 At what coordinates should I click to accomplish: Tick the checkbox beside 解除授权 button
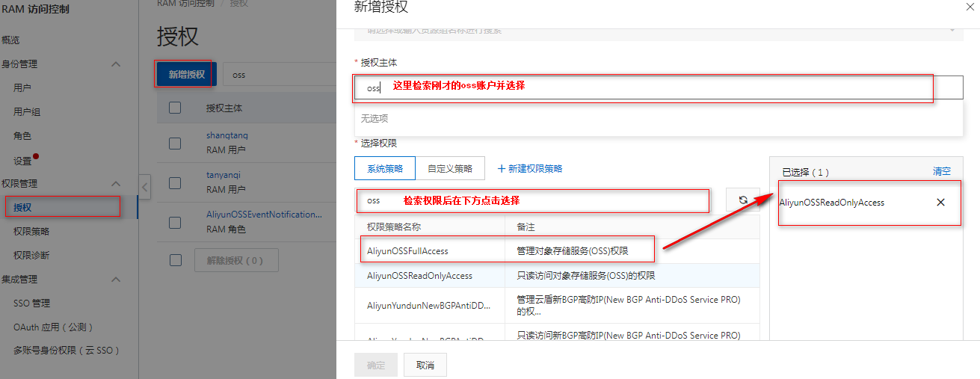[175, 260]
